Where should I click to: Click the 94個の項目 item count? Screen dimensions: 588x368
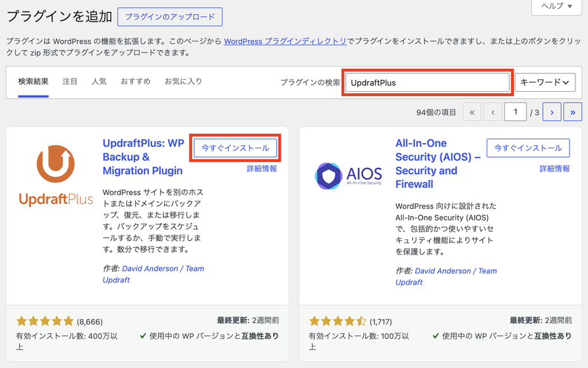click(436, 112)
